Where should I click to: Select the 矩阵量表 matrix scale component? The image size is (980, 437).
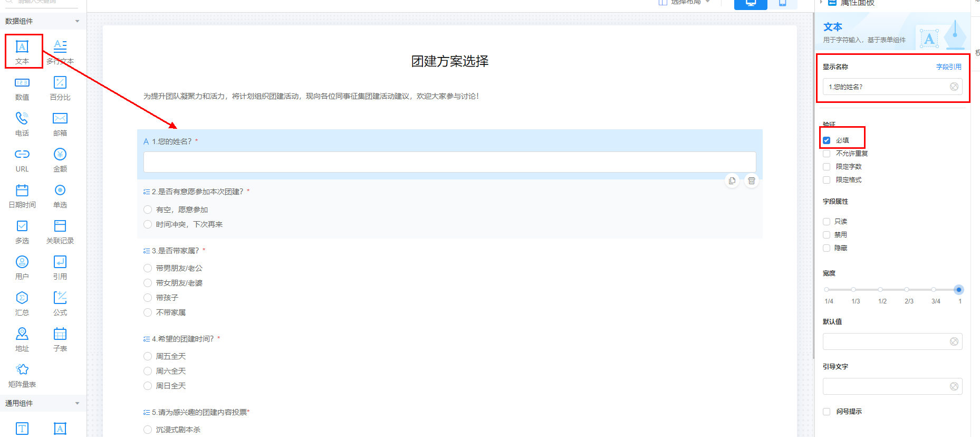22,375
